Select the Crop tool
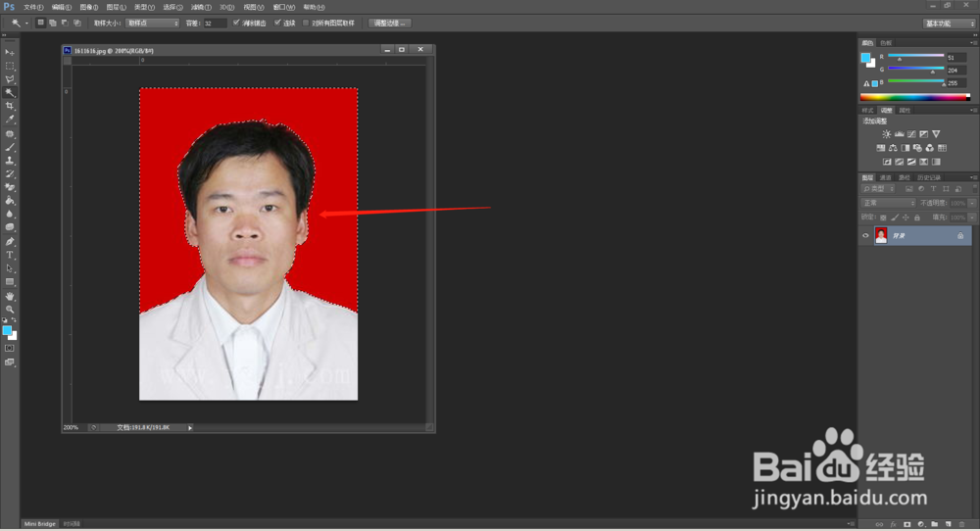The image size is (980, 531). click(x=10, y=106)
